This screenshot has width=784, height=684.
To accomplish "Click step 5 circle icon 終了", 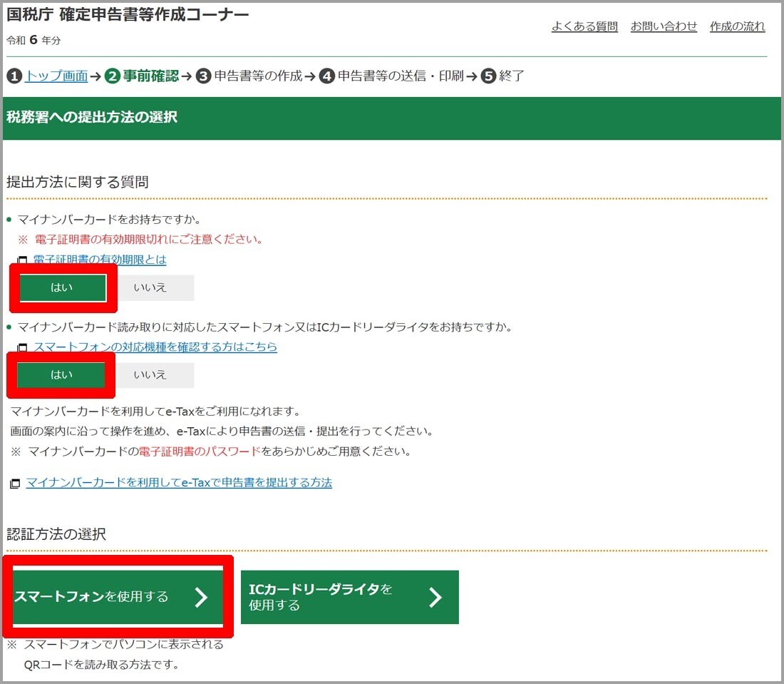I will click(488, 76).
